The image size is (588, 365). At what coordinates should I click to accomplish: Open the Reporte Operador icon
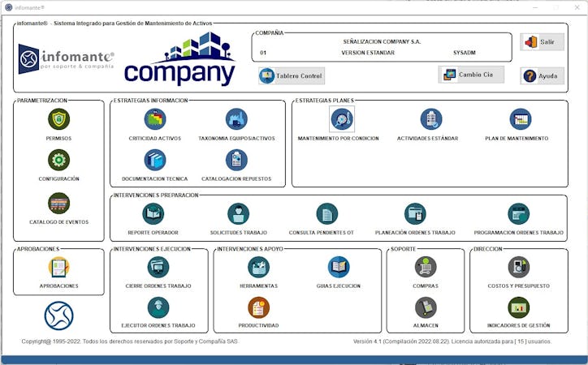click(x=153, y=214)
